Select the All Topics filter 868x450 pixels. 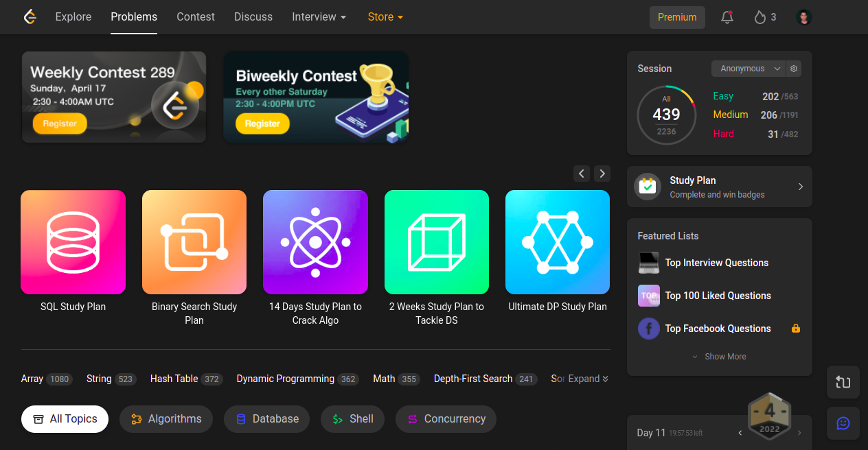(65, 419)
